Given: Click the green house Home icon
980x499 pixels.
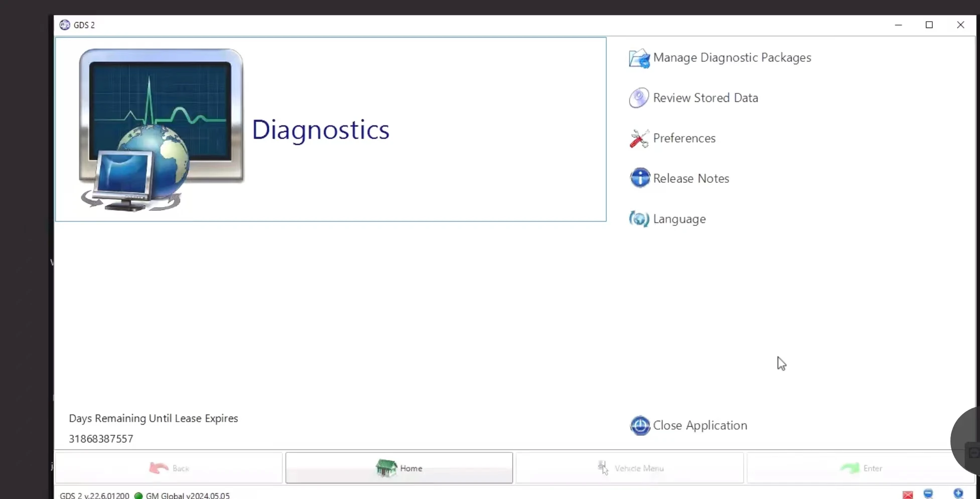Looking at the screenshot, I should (x=386, y=468).
